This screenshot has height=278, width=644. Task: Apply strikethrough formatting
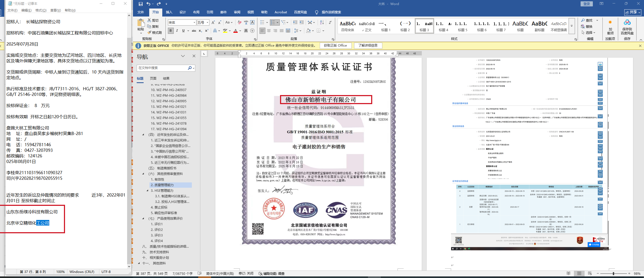click(x=194, y=31)
